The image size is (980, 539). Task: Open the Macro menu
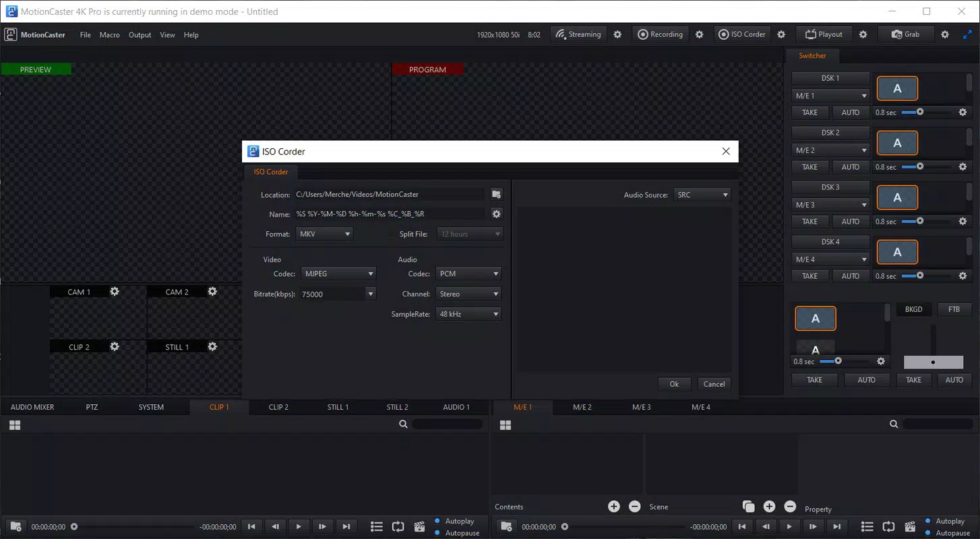109,35
